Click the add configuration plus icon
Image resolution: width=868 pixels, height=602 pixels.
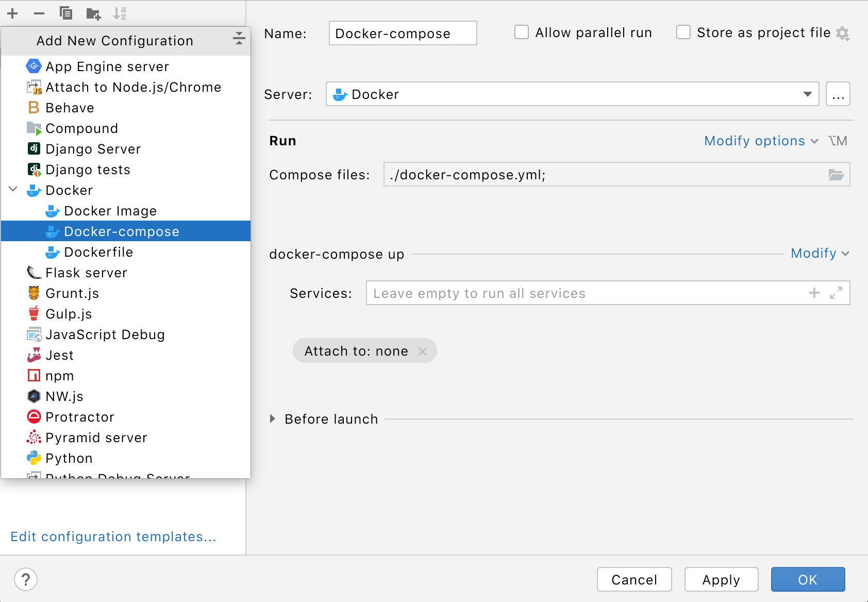[12, 14]
